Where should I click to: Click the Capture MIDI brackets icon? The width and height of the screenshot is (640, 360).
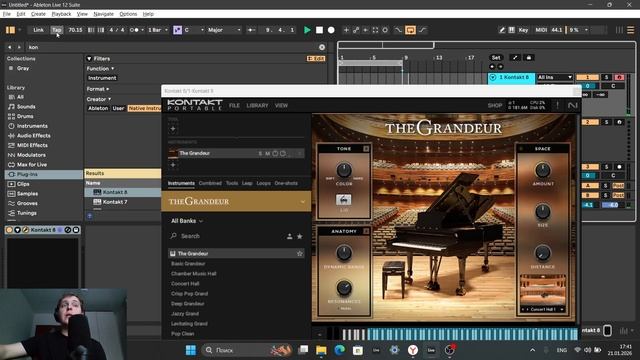tap(375, 30)
